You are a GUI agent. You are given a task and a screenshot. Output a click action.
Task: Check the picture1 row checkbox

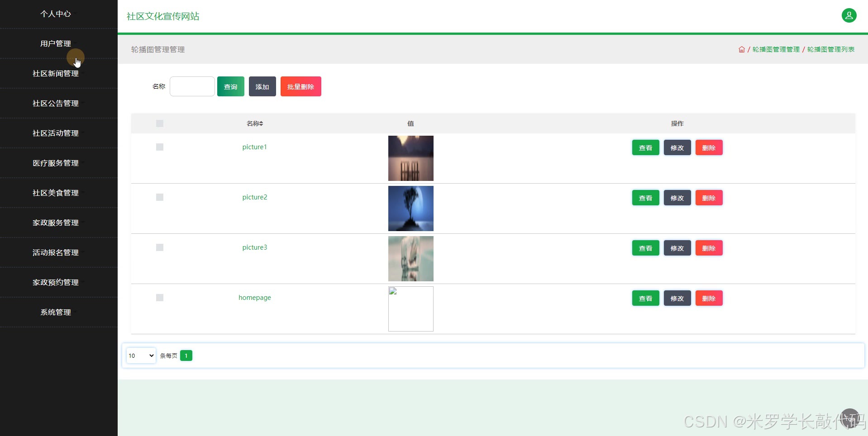pos(160,147)
